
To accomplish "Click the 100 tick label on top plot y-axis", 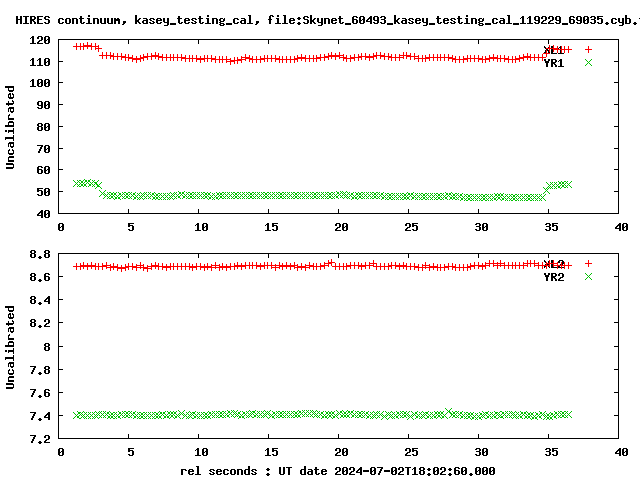I will pos(40,83).
